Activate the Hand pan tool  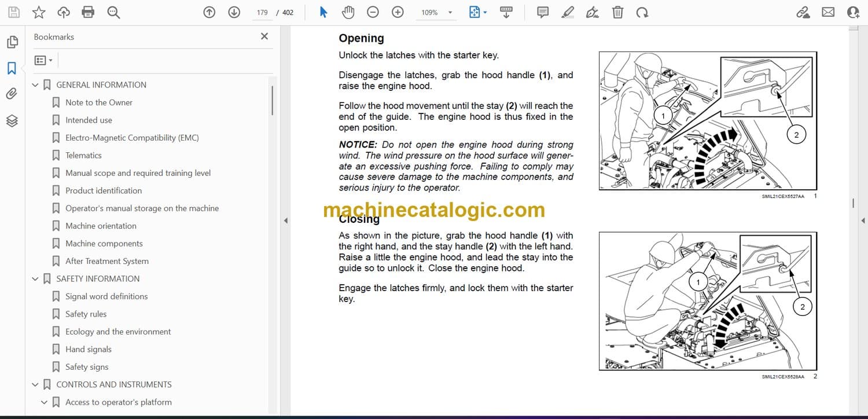pos(348,12)
